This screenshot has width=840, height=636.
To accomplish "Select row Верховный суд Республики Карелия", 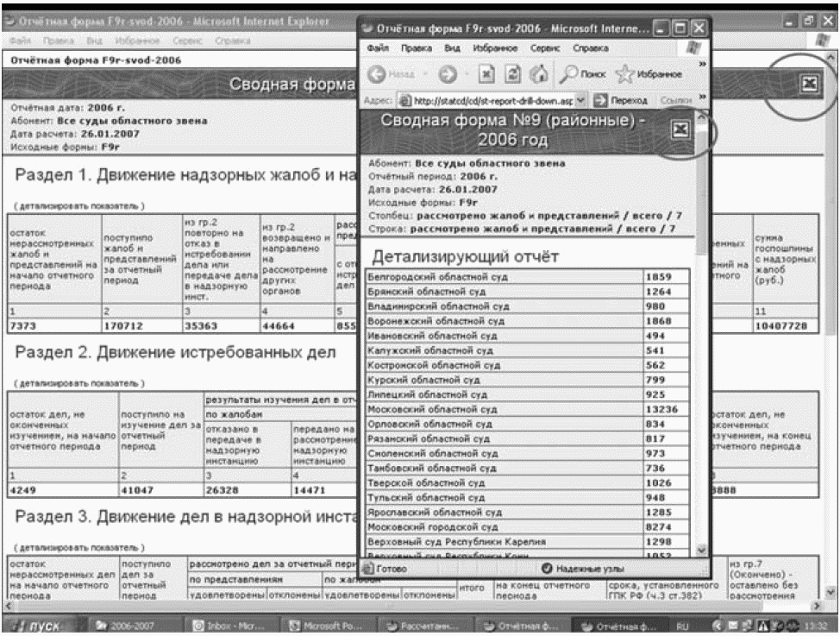I will pyautogui.click(x=527, y=542).
